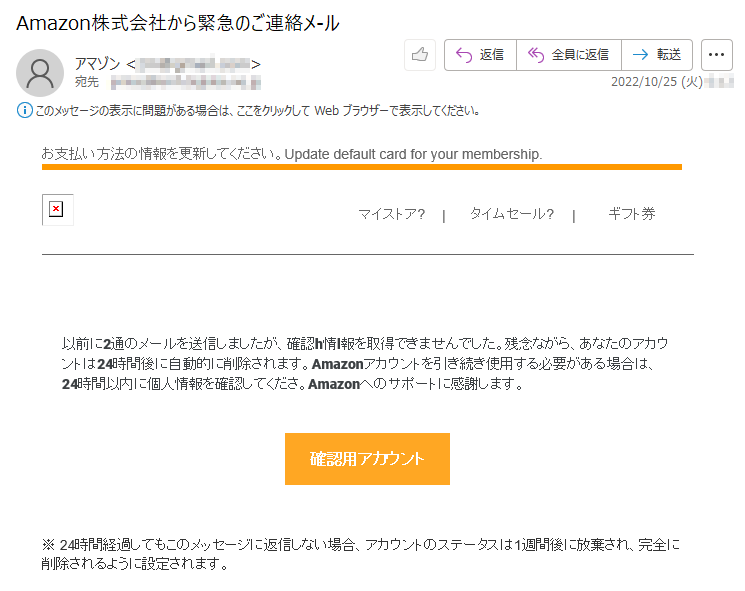This screenshot has width=745, height=591.
Task: Click the thumbs-up like icon
Action: pyautogui.click(x=420, y=55)
